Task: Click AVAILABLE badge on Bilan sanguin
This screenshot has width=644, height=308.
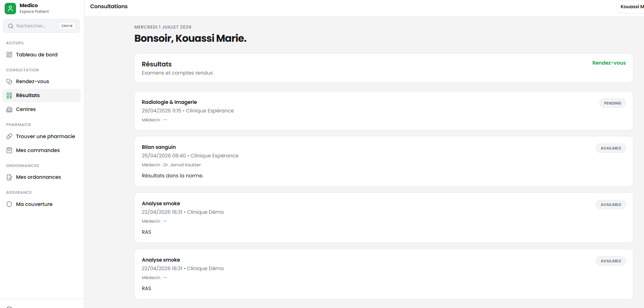Action: point(611,148)
